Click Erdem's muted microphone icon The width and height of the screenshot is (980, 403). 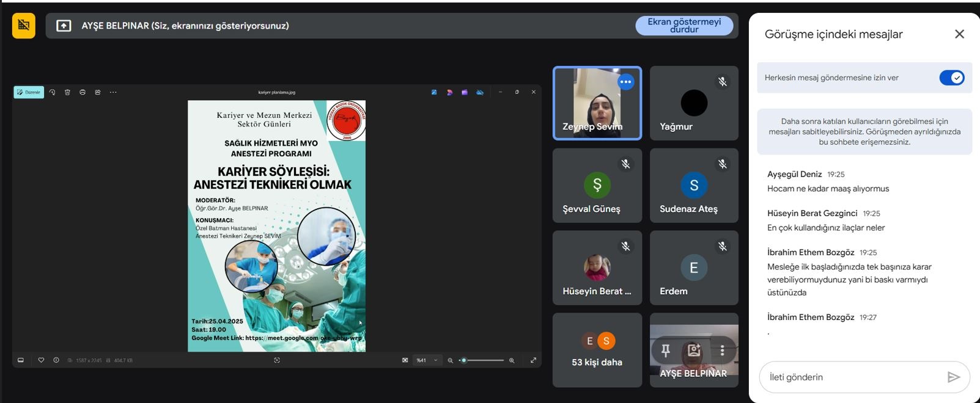click(x=723, y=247)
